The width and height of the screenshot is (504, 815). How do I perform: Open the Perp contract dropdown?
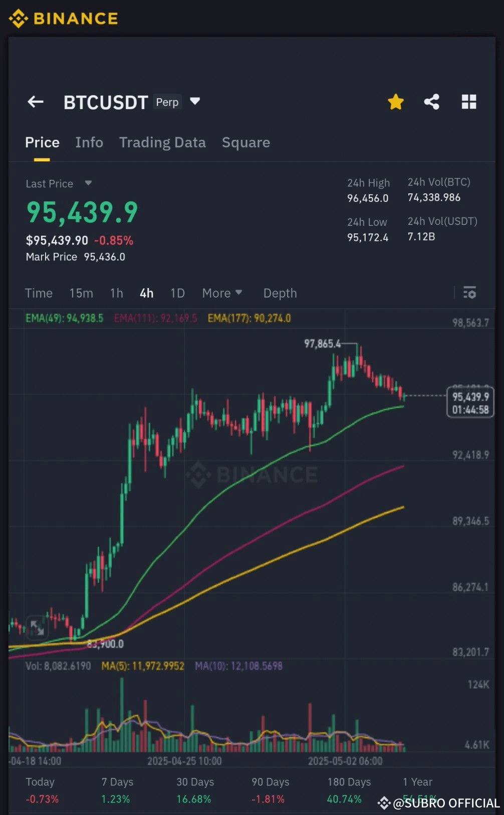point(167,102)
